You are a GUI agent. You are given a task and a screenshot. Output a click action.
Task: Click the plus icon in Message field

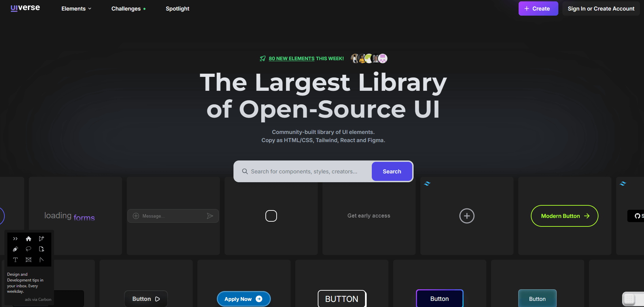[x=136, y=216]
